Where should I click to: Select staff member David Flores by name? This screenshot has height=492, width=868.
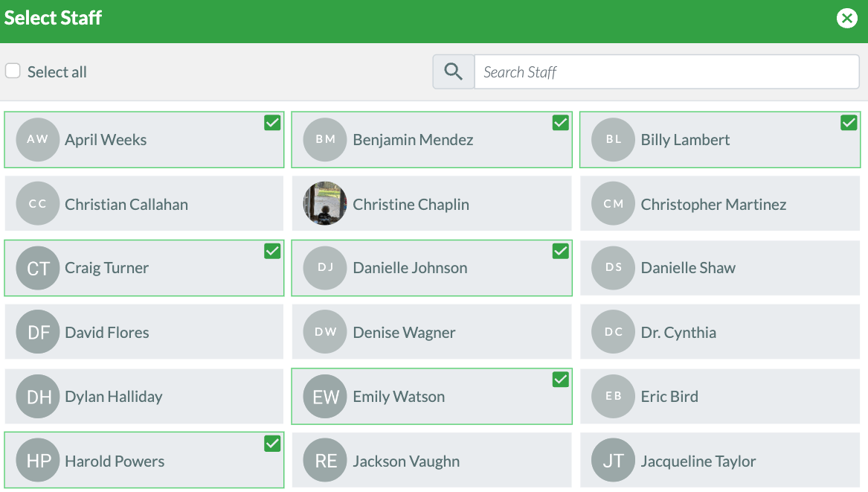point(107,333)
